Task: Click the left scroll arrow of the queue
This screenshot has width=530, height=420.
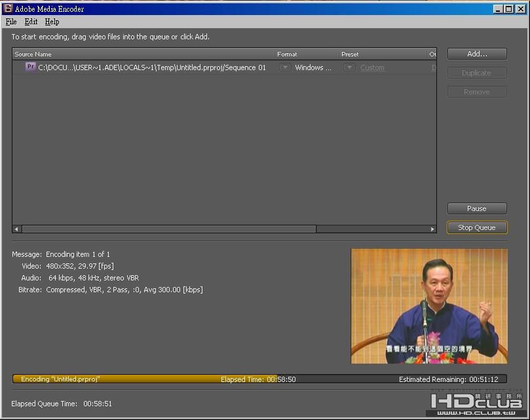Action: click(x=16, y=229)
